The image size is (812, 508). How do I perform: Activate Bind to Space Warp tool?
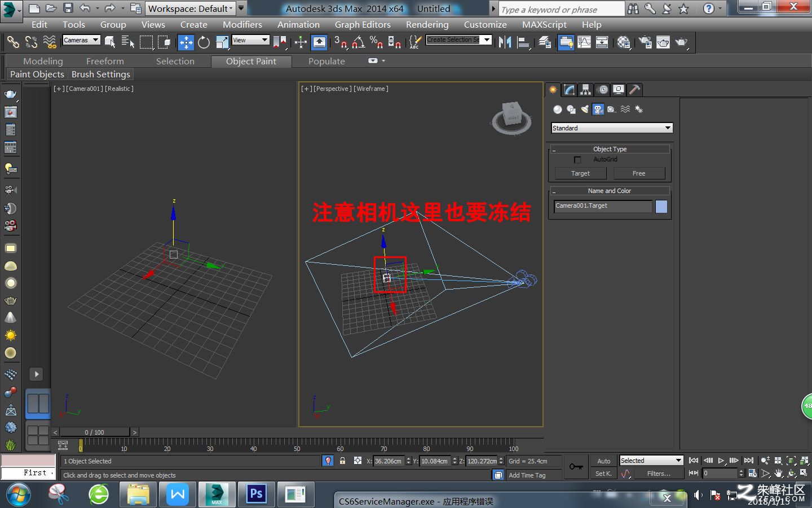point(50,42)
